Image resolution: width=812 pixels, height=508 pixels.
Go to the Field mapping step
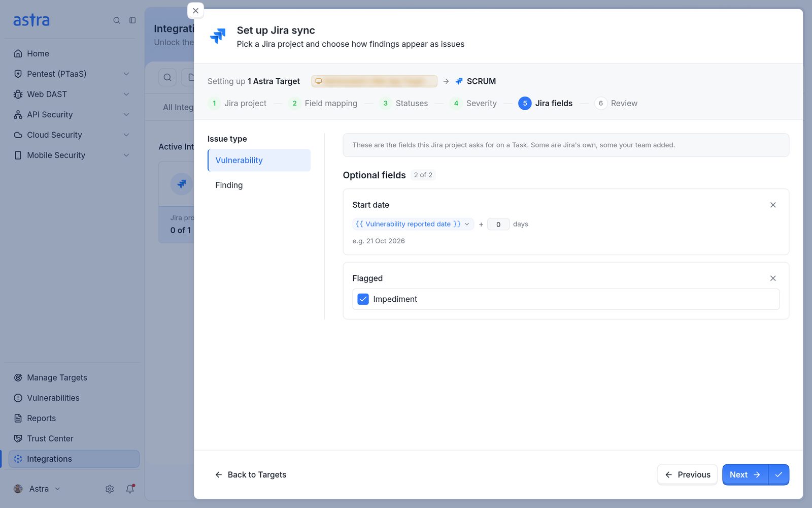click(323, 103)
